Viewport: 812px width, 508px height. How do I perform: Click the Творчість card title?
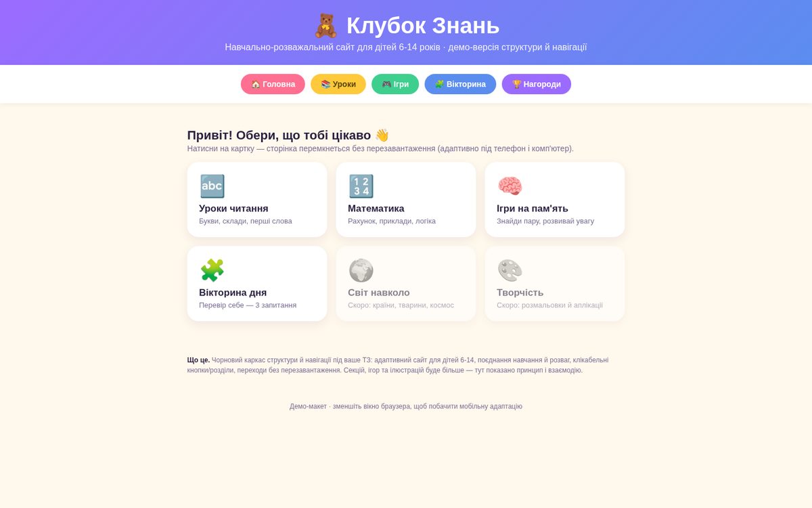click(x=520, y=293)
